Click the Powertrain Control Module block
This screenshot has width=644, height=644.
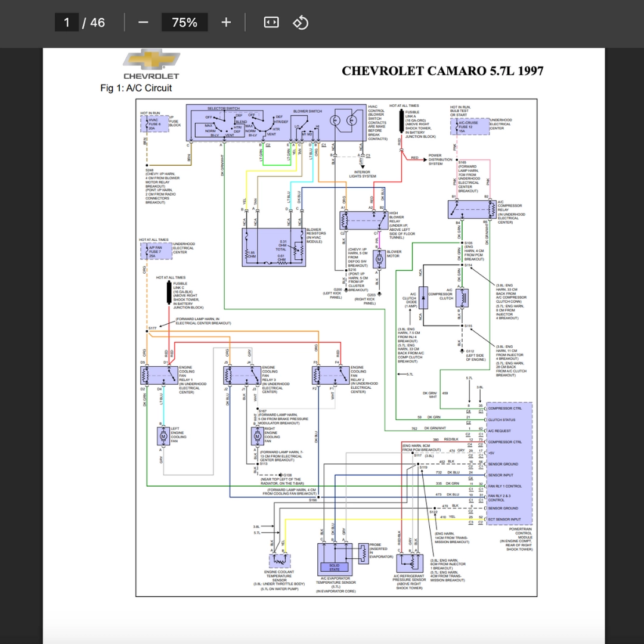tap(509, 464)
